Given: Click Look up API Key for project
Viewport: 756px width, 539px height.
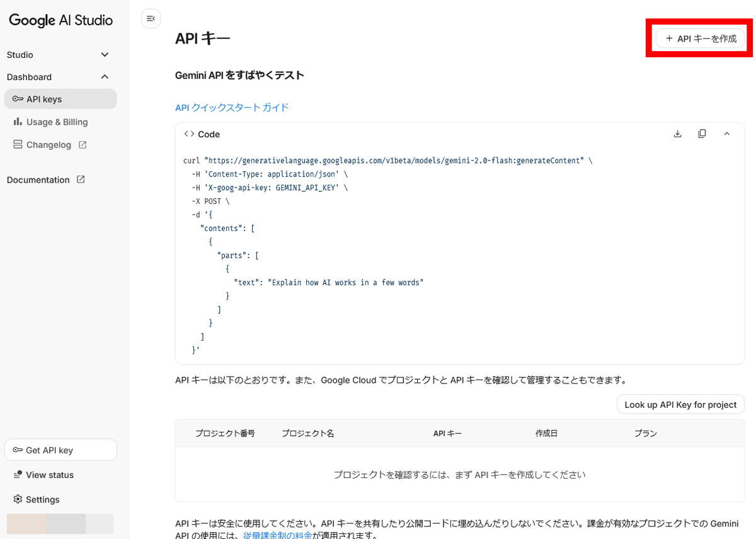Looking at the screenshot, I should click(x=680, y=405).
